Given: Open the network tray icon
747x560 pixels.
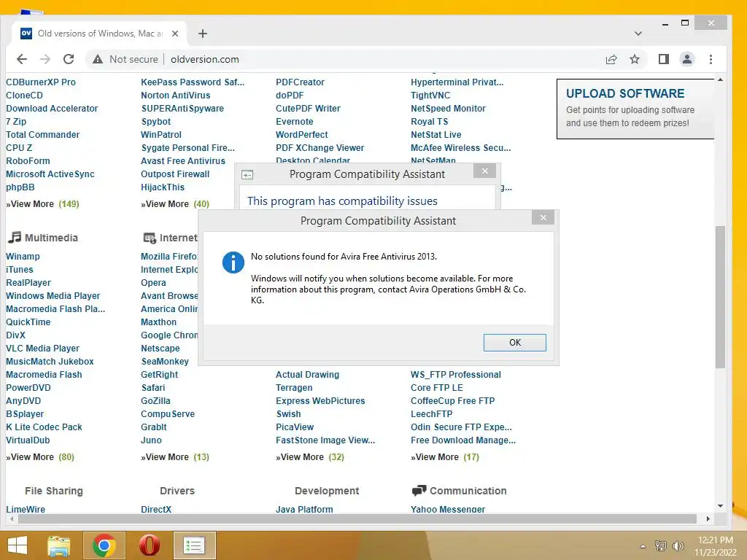Looking at the screenshot, I should pyautogui.click(x=661, y=546).
